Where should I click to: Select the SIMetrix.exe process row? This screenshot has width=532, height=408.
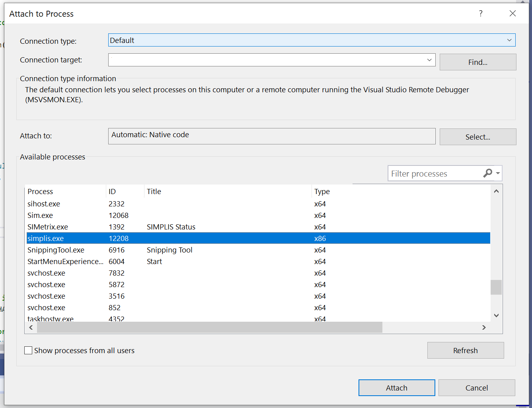48,227
